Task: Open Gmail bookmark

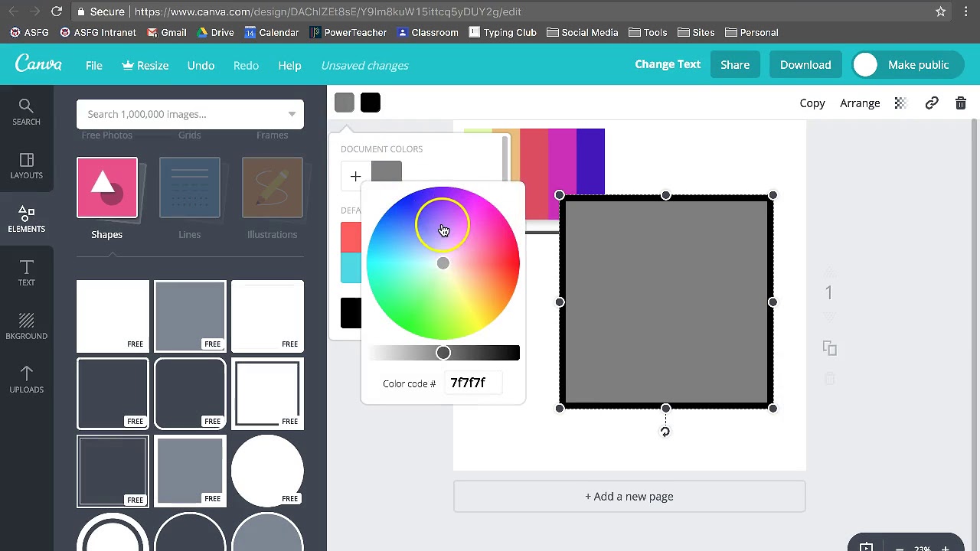Action: click(x=166, y=32)
